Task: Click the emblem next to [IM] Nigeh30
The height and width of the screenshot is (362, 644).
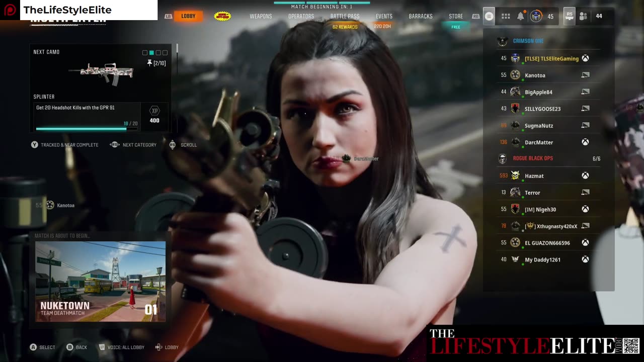Action: point(515,209)
